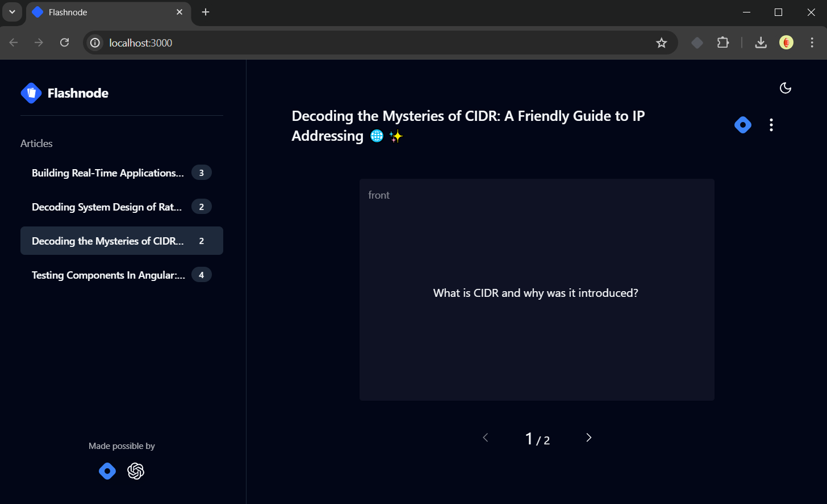This screenshot has height=504, width=827.
Task: Click the sparkles emoji in the article heading
Action: point(396,136)
